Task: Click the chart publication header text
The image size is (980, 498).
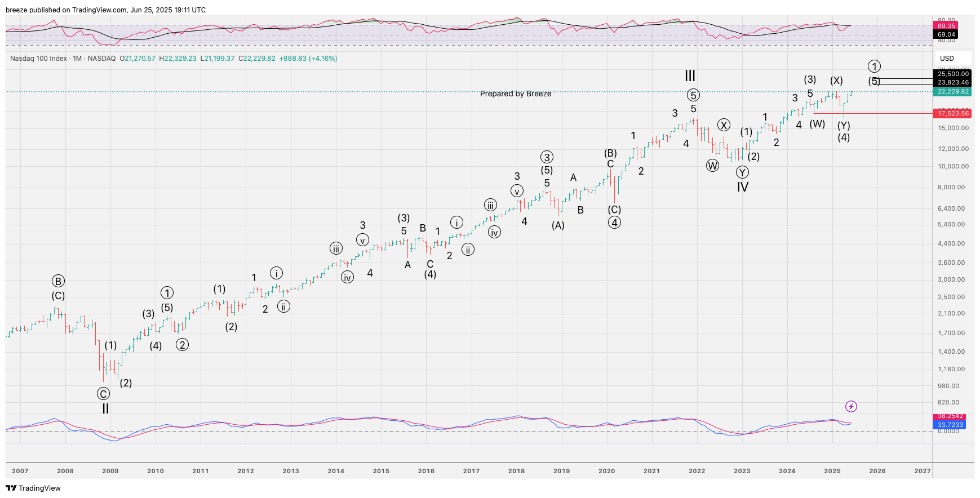Action: coord(105,10)
